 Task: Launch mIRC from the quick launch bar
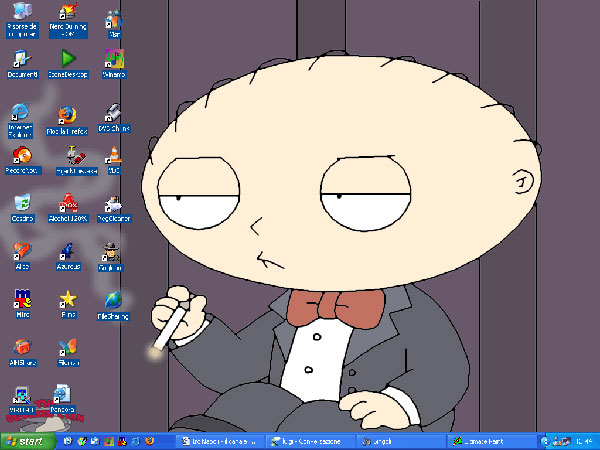(x=123, y=441)
